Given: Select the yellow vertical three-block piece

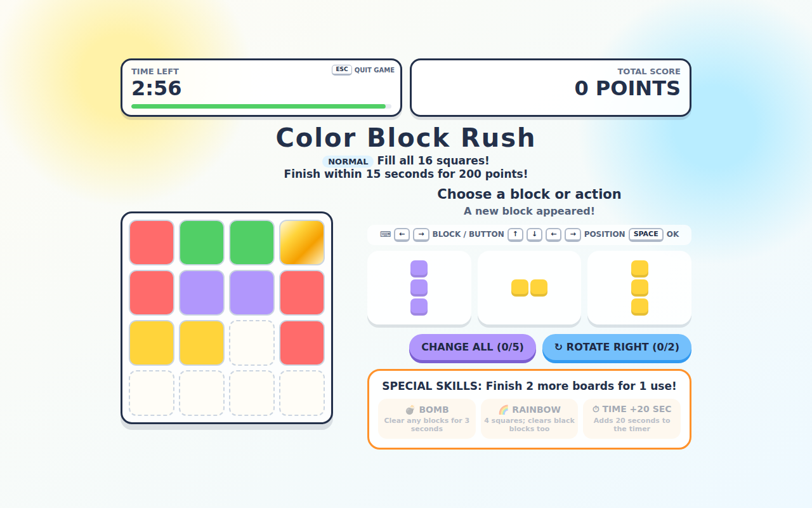Looking at the screenshot, I should coord(639,288).
